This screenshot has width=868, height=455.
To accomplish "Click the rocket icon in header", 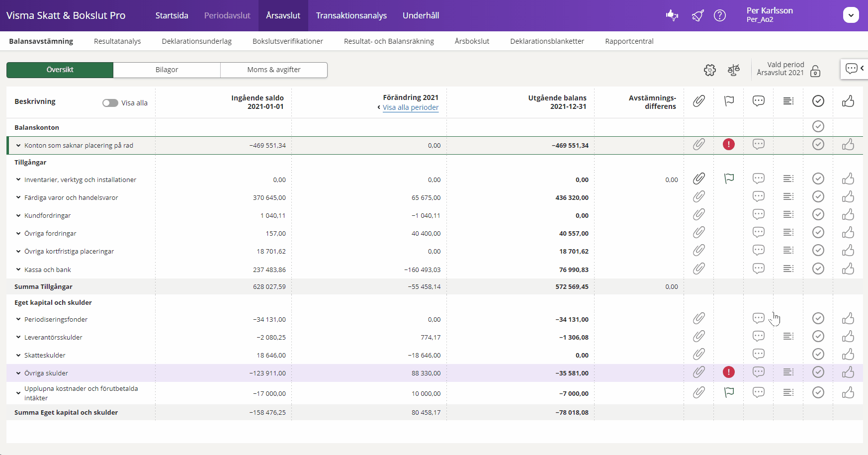I will [697, 15].
